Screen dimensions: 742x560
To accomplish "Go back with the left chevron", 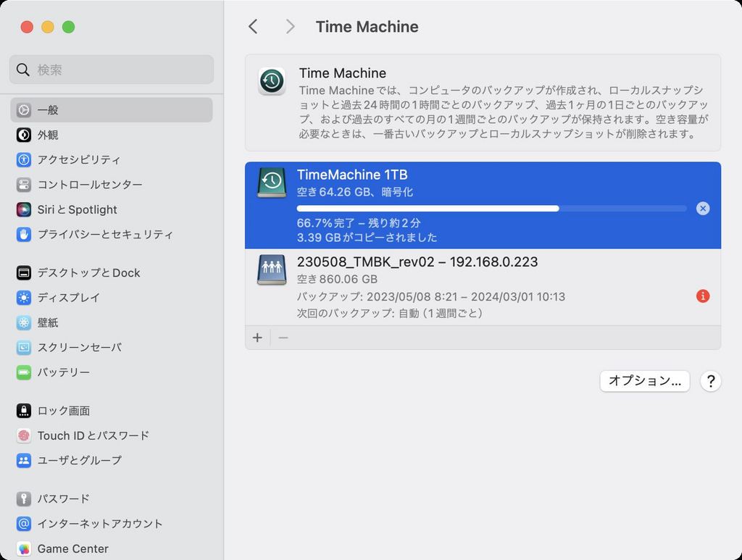I will [253, 27].
